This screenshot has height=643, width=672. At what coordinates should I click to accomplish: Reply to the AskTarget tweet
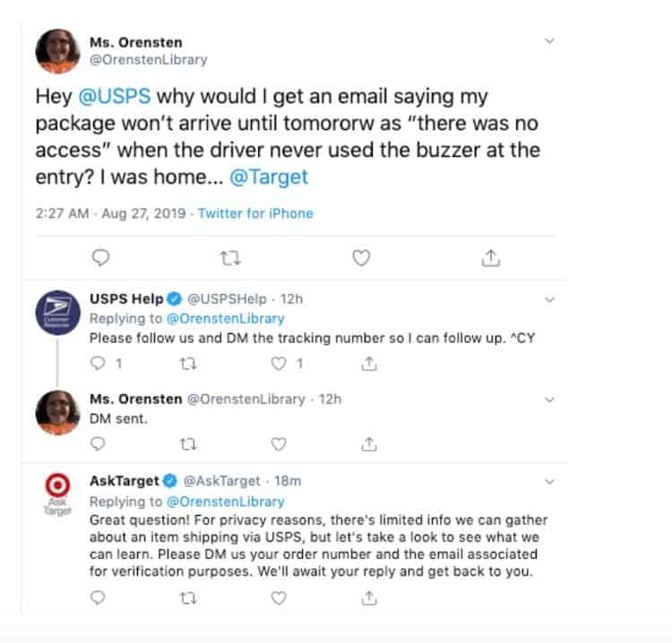coord(100,597)
